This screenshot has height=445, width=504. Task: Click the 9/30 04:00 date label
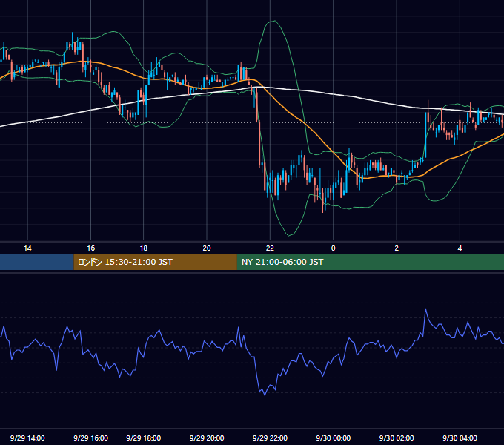coord(460,438)
